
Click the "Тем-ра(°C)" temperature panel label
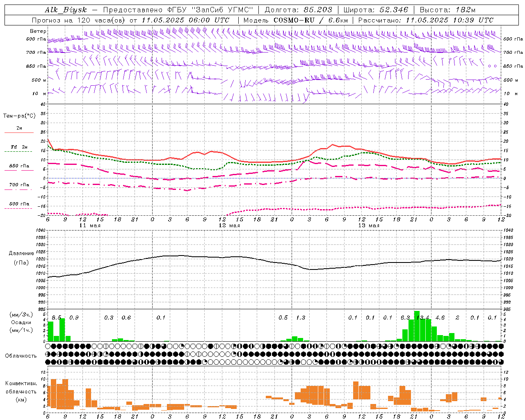tap(19, 116)
